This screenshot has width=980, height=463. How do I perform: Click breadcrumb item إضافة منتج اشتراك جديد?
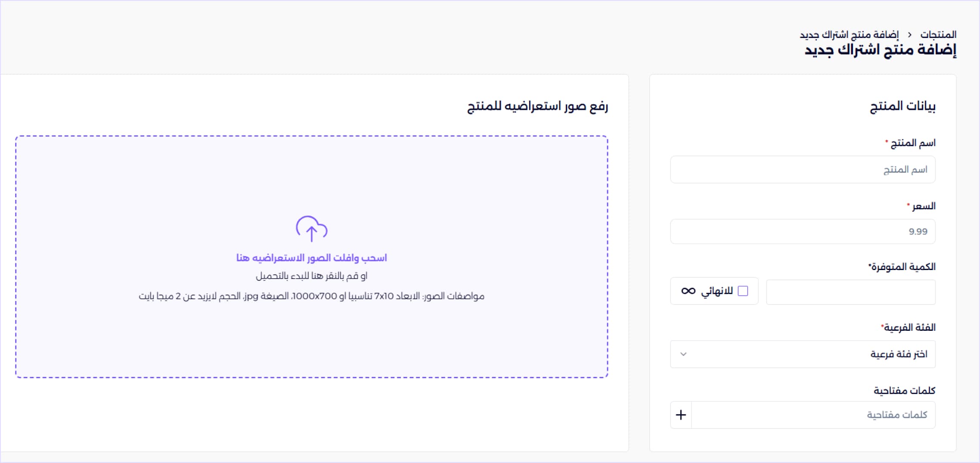coord(849,34)
